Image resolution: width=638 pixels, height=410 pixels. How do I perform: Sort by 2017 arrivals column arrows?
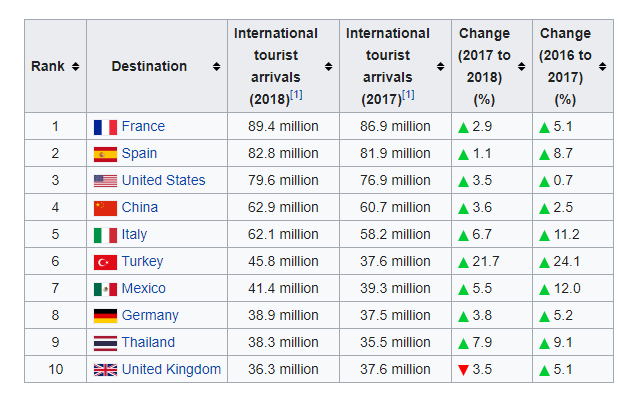click(440, 67)
